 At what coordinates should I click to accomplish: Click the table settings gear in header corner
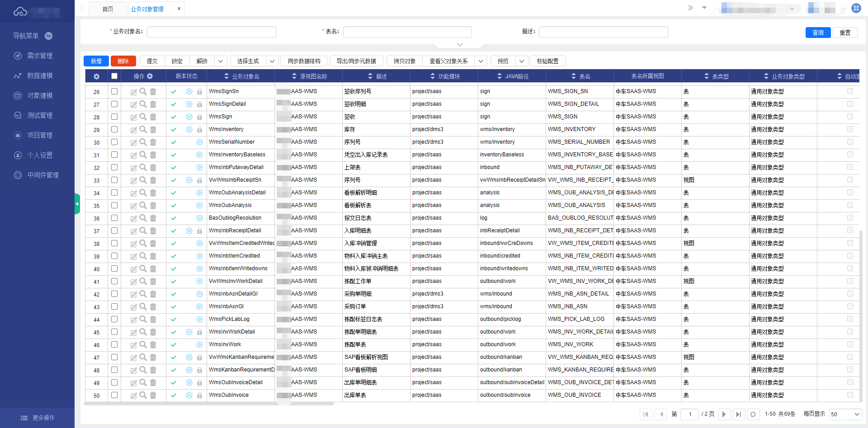click(96, 76)
